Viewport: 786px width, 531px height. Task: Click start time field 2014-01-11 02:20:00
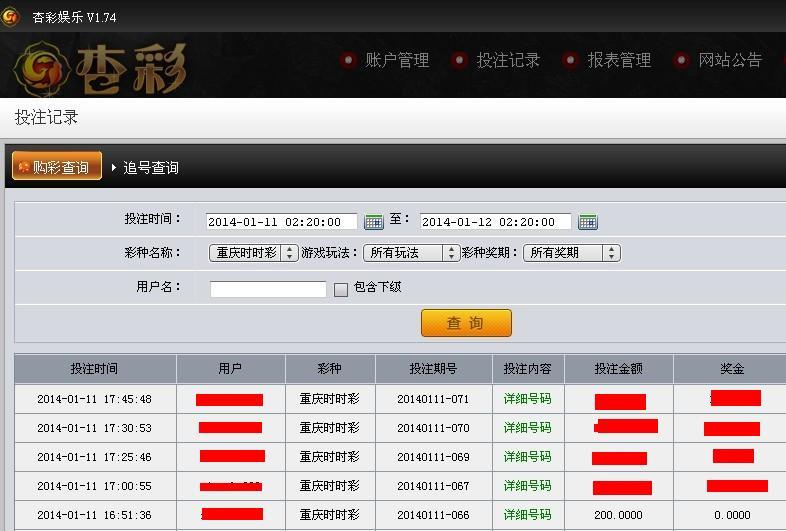point(281,222)
